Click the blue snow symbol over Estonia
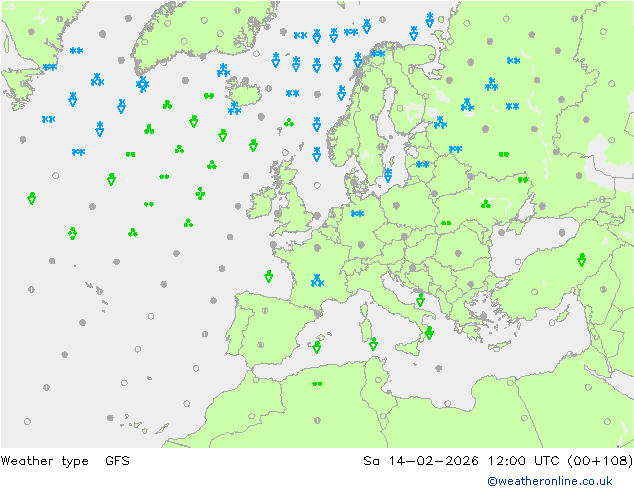 (x=440, y=122)
